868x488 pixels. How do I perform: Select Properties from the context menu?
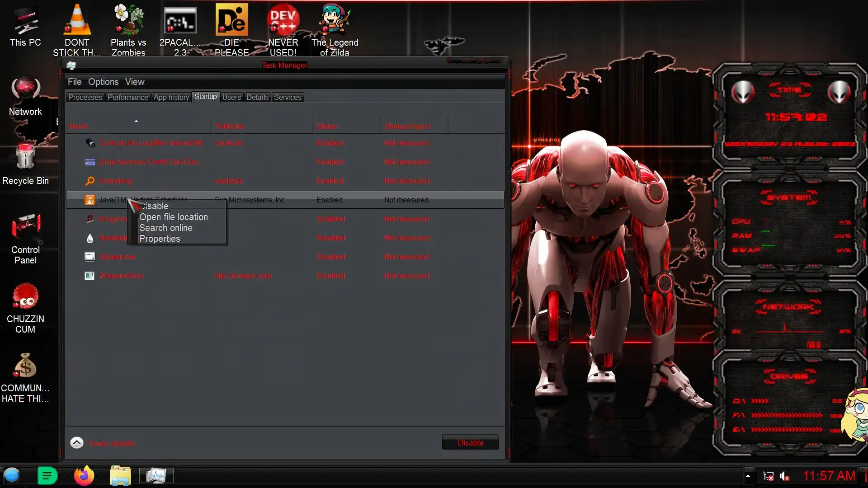pyautogui.click(x=160, y=239)
